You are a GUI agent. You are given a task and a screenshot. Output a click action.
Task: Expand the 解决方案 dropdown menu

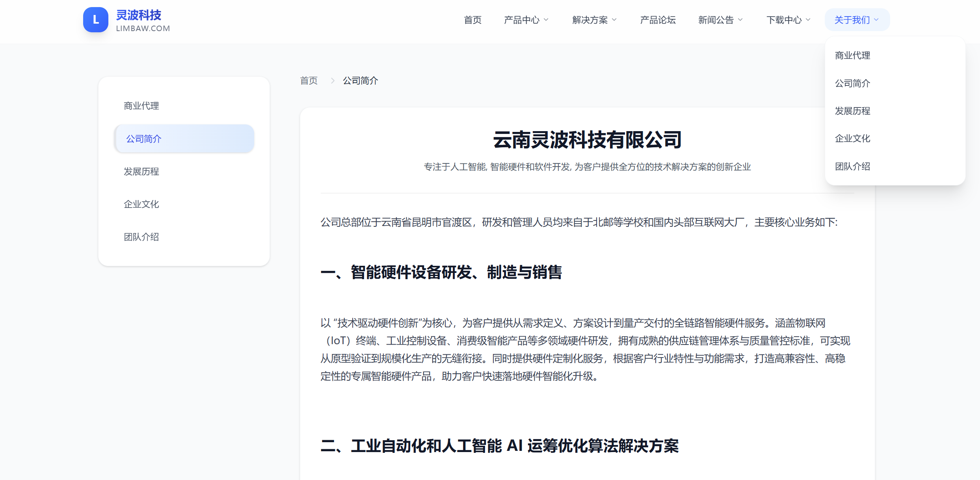tap(594, 20)
